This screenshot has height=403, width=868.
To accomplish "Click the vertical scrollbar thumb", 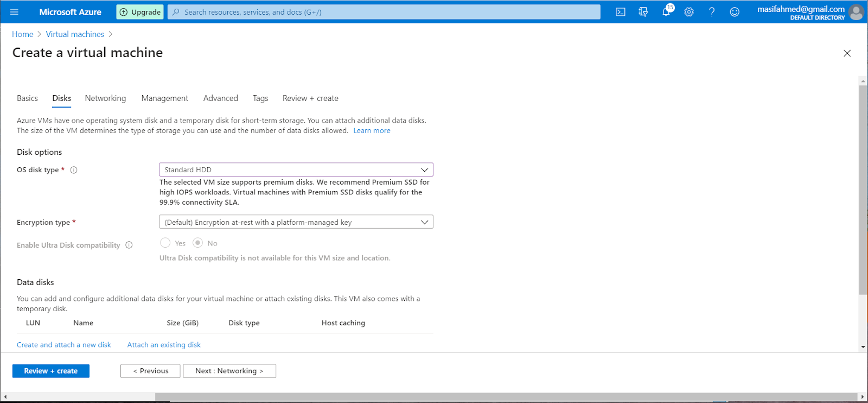I will [863, 190].
